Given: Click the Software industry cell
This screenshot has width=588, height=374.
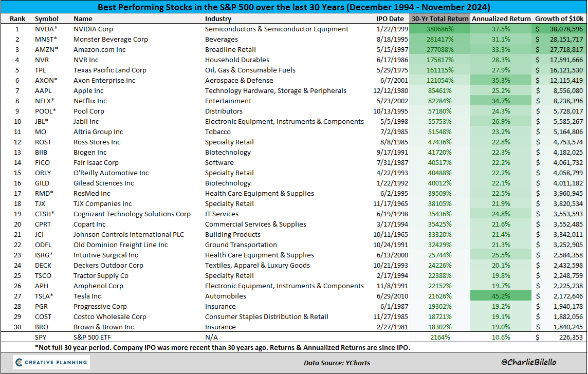Looking at the screenshot, I should point(219,163).
